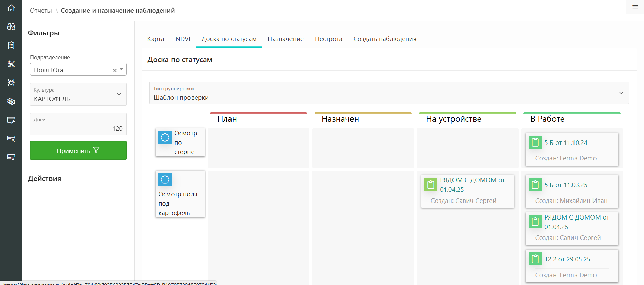
Task: Switch to the Карта tab
Action: tap(156, 39)
